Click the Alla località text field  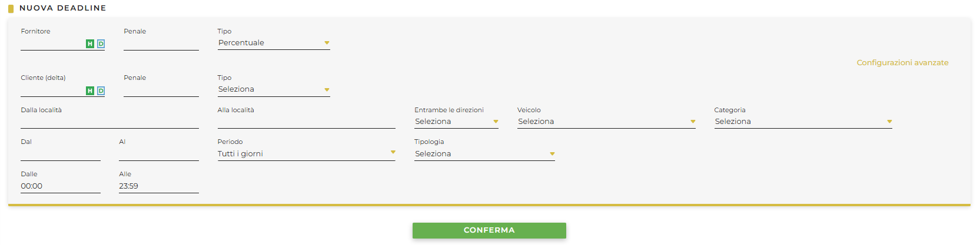306,122
